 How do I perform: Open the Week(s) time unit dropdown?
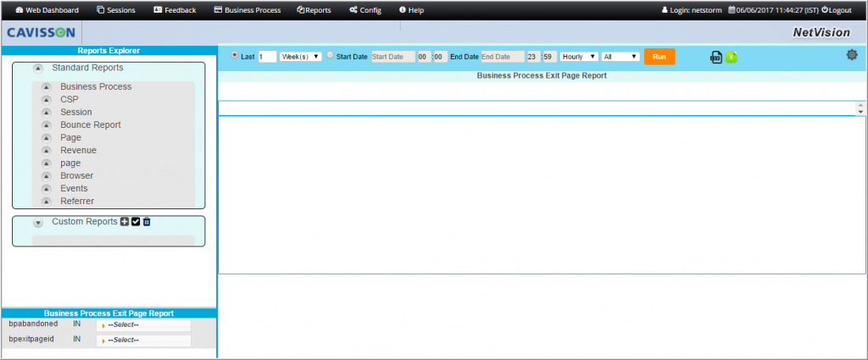click(x=301, y=57)
